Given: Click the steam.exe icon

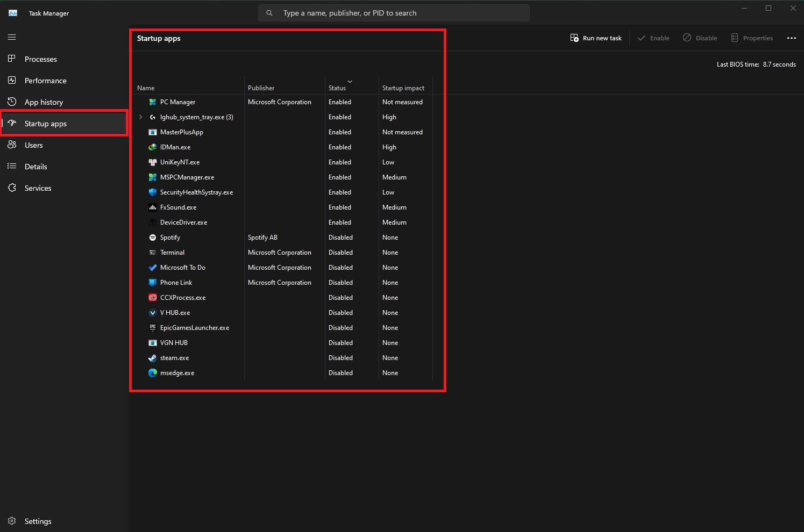Looking at the screenshot, I should click(x=153, y=358).
